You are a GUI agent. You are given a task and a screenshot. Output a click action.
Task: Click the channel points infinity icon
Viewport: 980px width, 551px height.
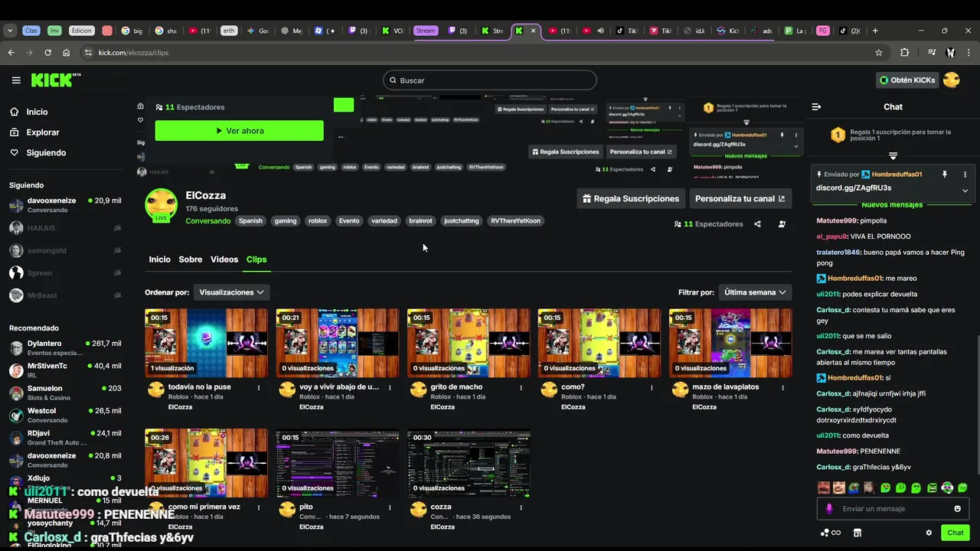pyautogui.click(x=831, y=533)
